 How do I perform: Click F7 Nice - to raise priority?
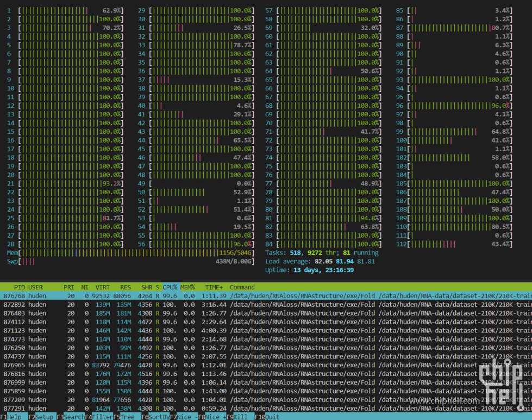pos(184,417)
